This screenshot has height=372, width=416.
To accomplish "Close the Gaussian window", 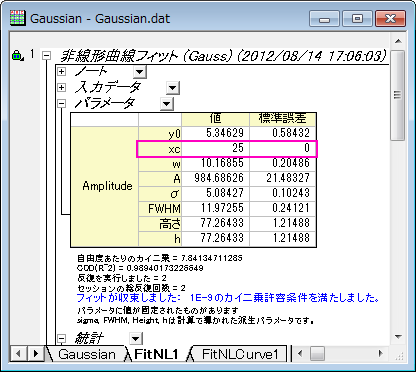I will tap(390, 19).
